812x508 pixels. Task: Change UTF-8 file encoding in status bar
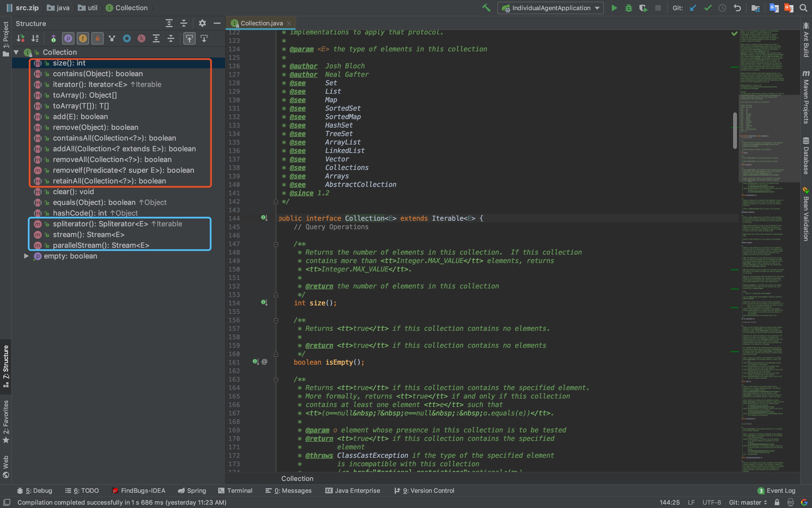coord(712,502)
